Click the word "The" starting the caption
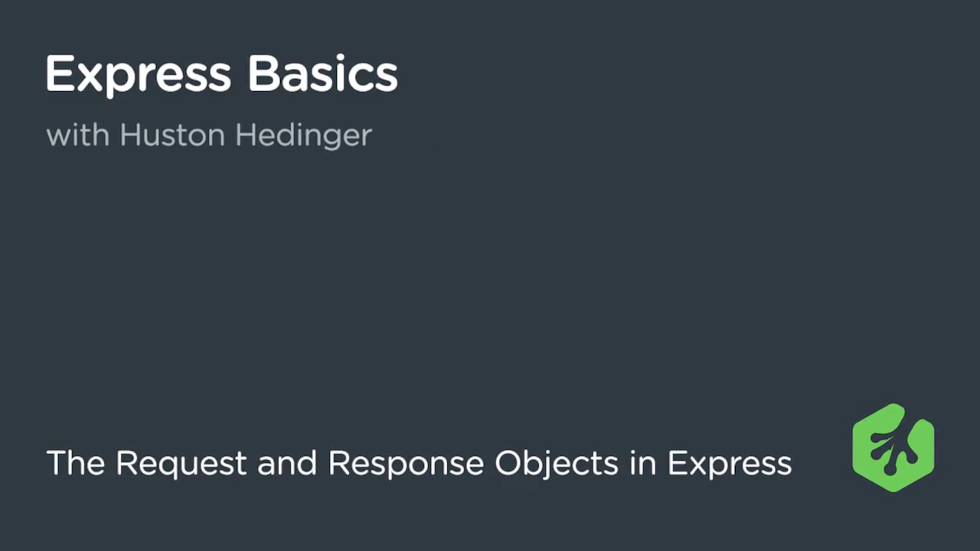Viewport: 980px width, 551px height. 76,463
